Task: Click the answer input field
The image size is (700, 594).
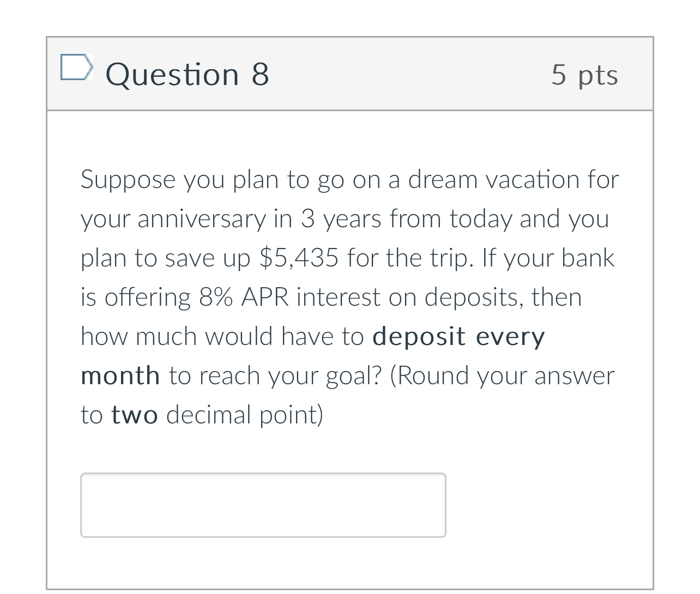Action: point(263,505)
